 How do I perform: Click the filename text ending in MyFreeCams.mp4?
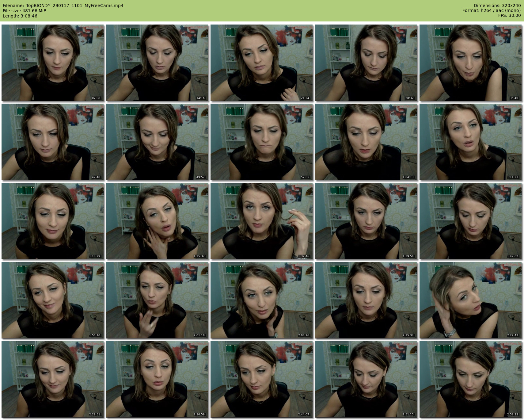(75, 6)
